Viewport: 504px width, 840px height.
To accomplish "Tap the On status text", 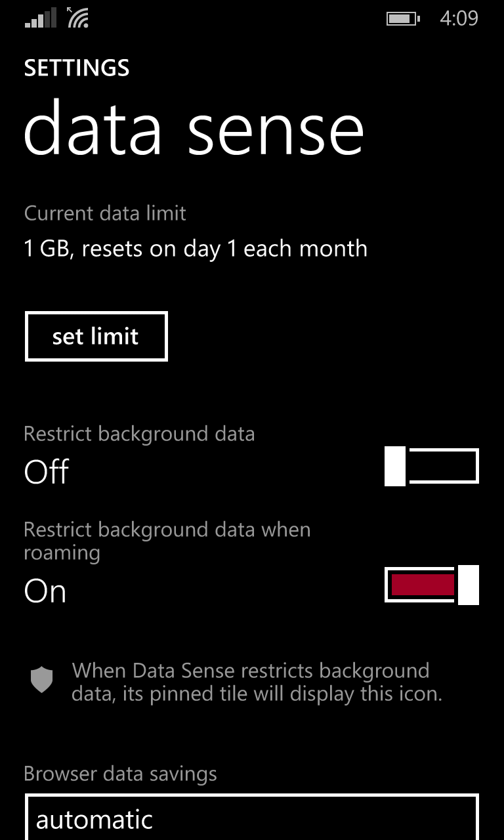I will click(45, 591).
